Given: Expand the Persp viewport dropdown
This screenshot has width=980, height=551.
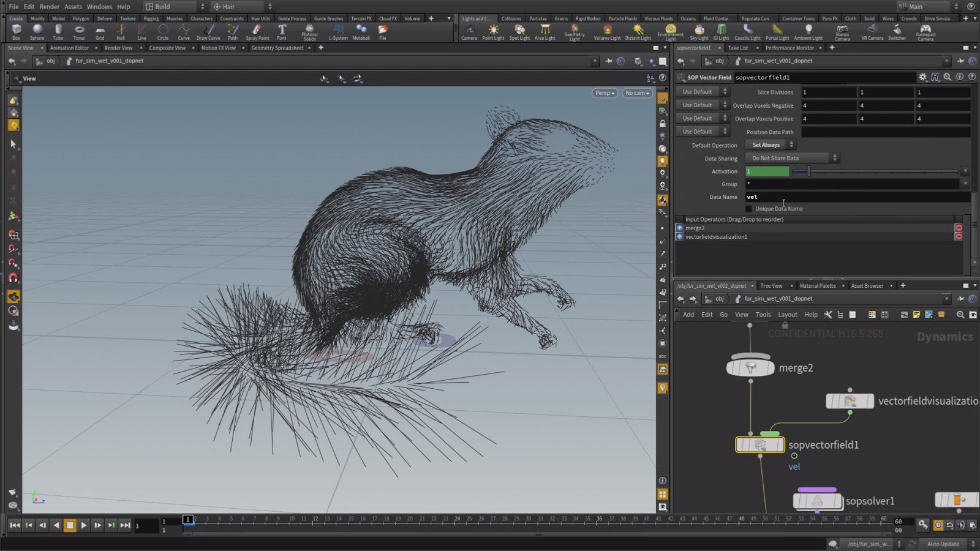Looking at the screenshot, I should pyautogui.click(x=605, y=93).
